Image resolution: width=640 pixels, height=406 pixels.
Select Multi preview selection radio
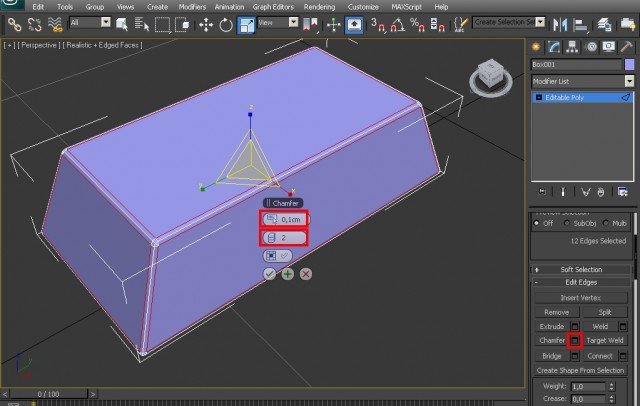point(606,223)
